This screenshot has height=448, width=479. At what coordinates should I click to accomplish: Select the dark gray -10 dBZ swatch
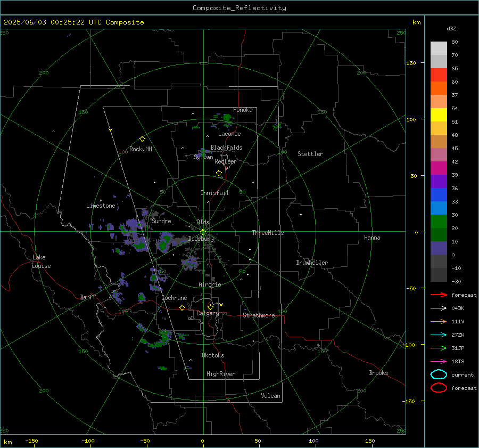tap(439, 275)
